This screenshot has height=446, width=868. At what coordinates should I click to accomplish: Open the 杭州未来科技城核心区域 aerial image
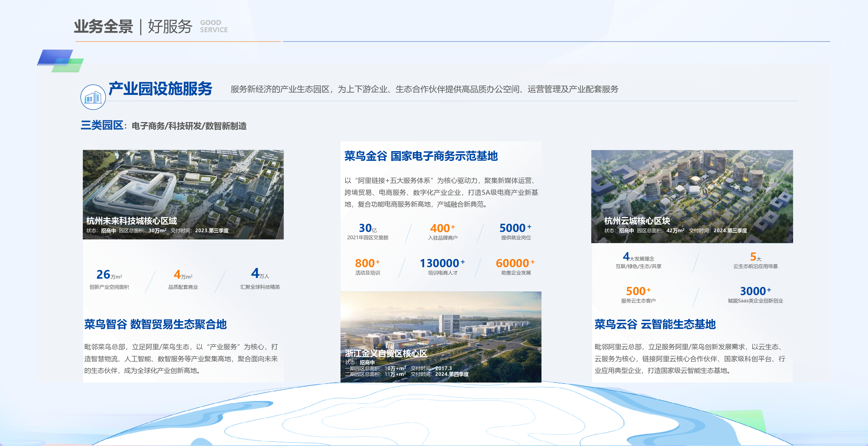click(183, 195)
